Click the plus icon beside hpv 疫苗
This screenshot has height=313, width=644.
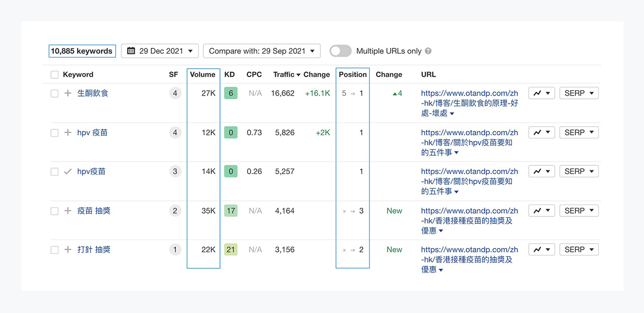click(x=68, y=133)
